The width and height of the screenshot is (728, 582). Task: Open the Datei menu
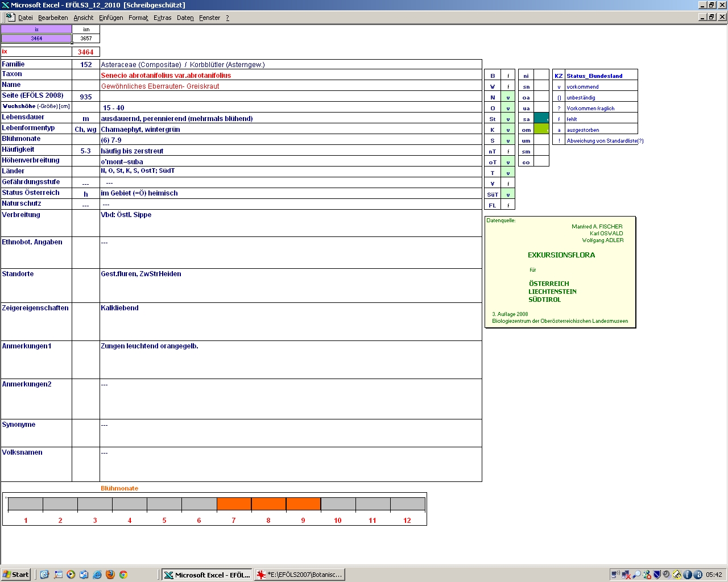click(26, 18)
